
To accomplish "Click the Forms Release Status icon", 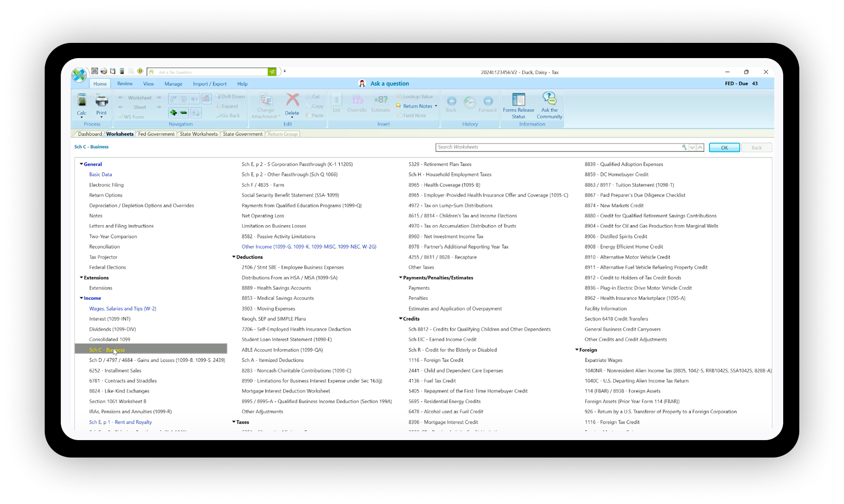I will (519, 99).
